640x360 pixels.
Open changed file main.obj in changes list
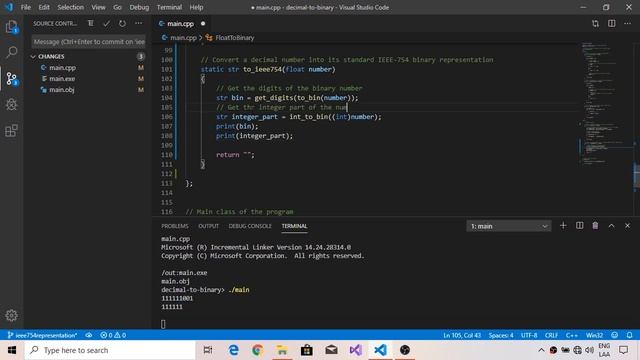(x=62, y=90)
